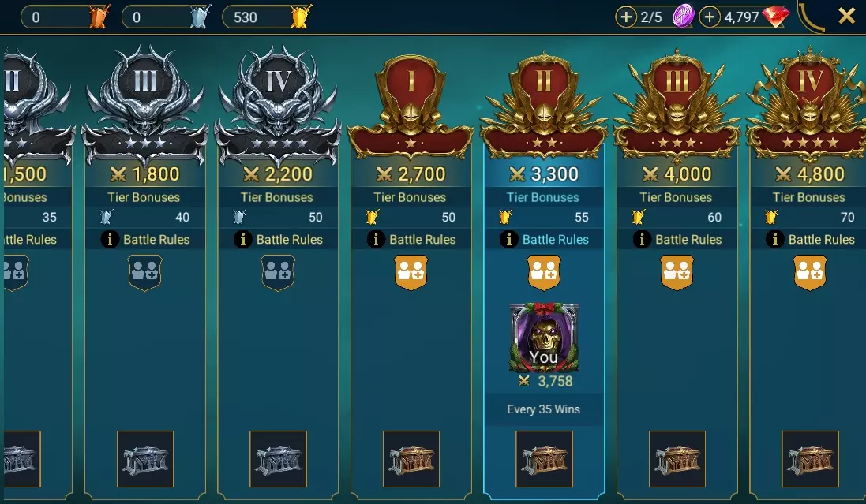This screenshot has height=504, width=866.
Task: Open Battle Rules info icon in Gold II column
Action: click(x=508, y=239)
